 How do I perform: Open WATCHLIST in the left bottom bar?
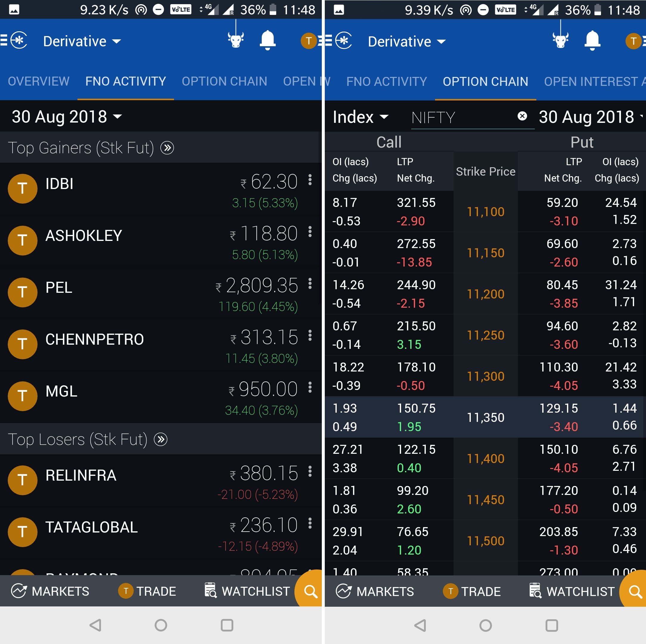click(247, 591)
